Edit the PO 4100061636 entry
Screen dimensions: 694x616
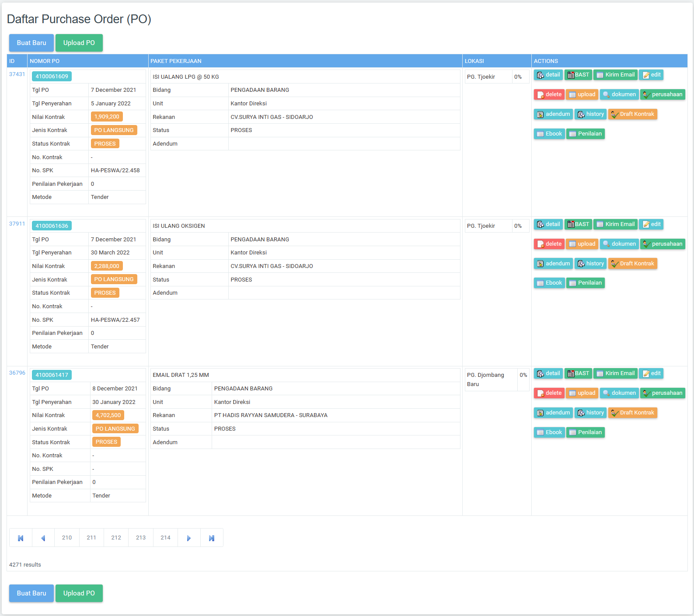tap(651, 224)
